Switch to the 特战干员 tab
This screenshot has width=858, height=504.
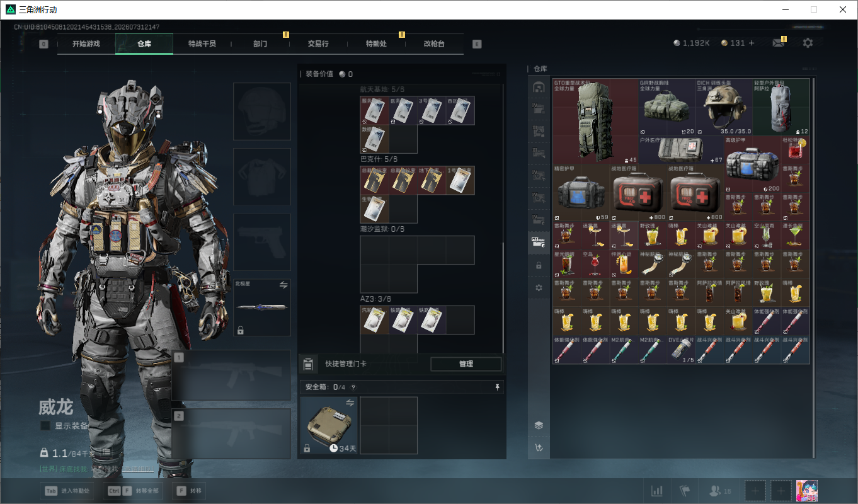click(x=202, y=44)
